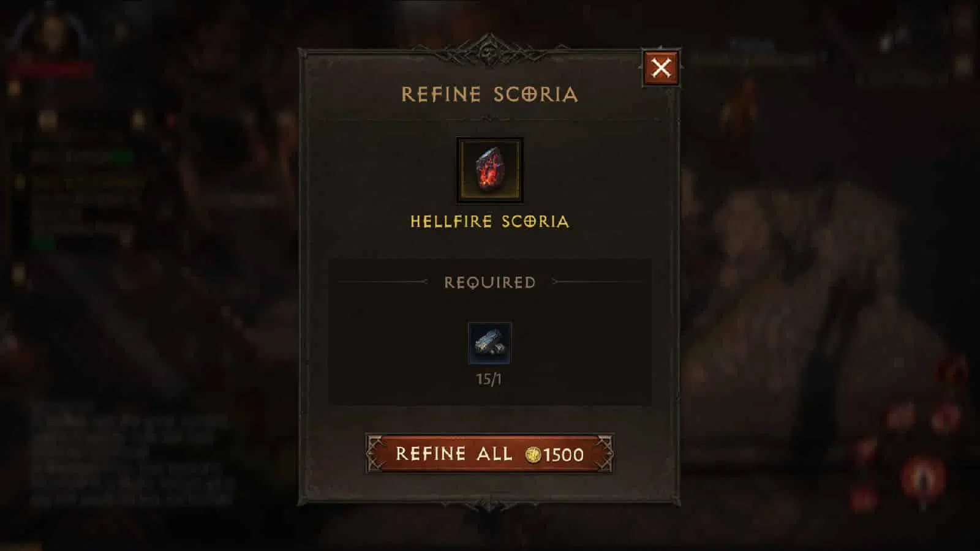Click the 1500 gold cost value
980x551 pixels.
coord(563,455)
